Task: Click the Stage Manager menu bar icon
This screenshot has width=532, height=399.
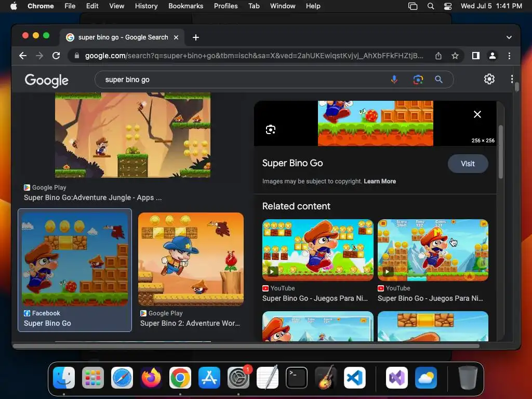Action: coord(413,6)
